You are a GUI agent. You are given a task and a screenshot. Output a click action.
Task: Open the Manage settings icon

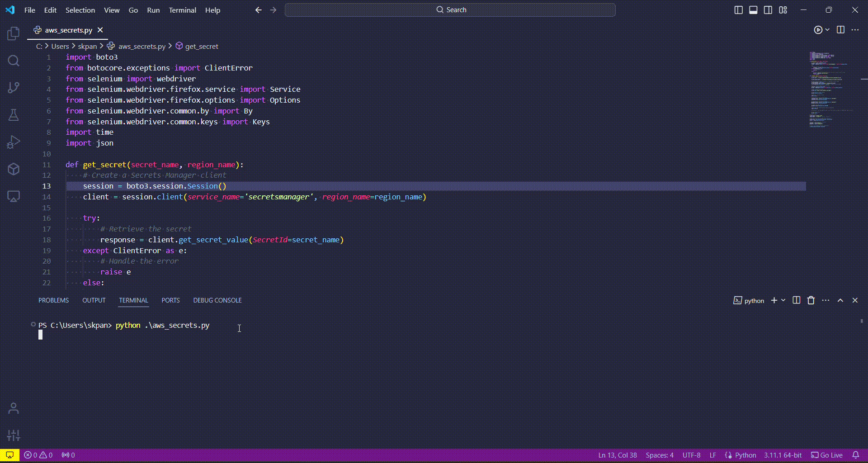coord(14,435)
